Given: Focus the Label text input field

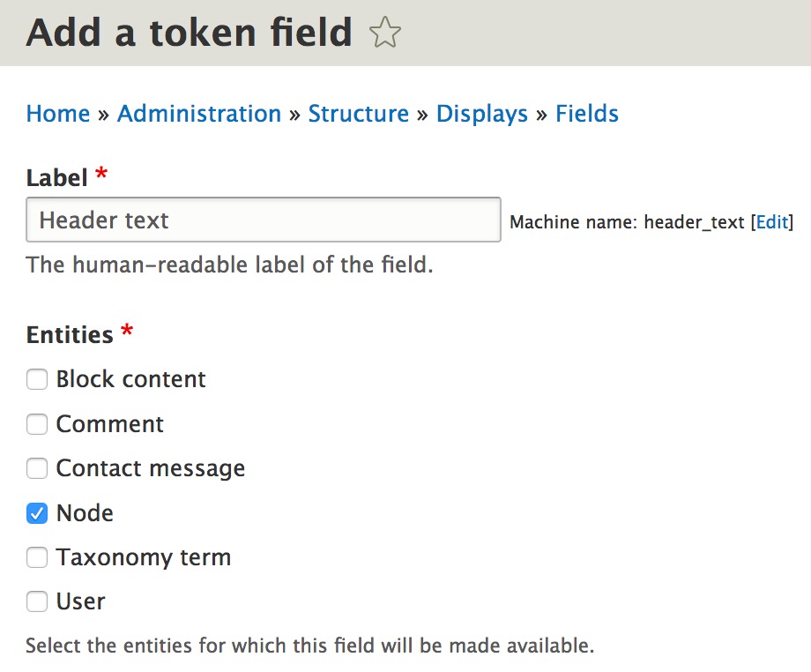Looking at the screenshot, I should point(264,220).
